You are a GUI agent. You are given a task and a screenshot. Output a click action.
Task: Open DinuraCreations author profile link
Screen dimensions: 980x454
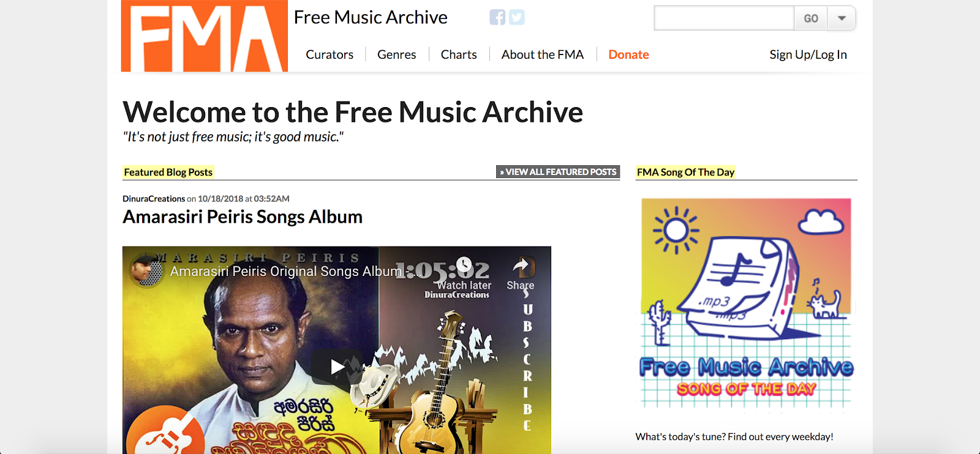[154, 199]
